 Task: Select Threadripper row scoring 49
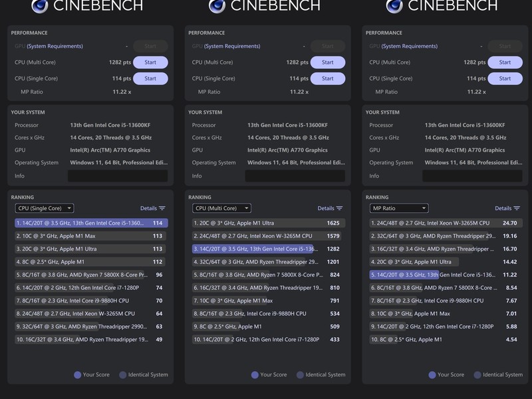91,339
